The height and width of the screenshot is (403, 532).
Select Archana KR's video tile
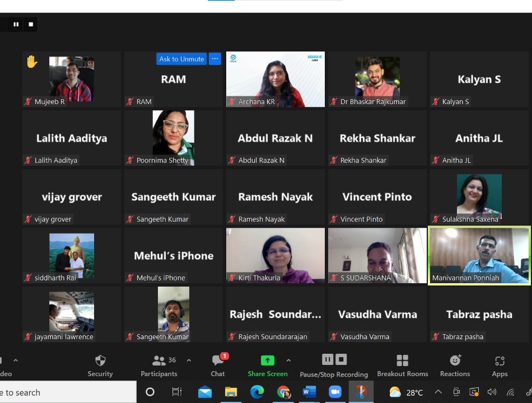tap(276, 79)
